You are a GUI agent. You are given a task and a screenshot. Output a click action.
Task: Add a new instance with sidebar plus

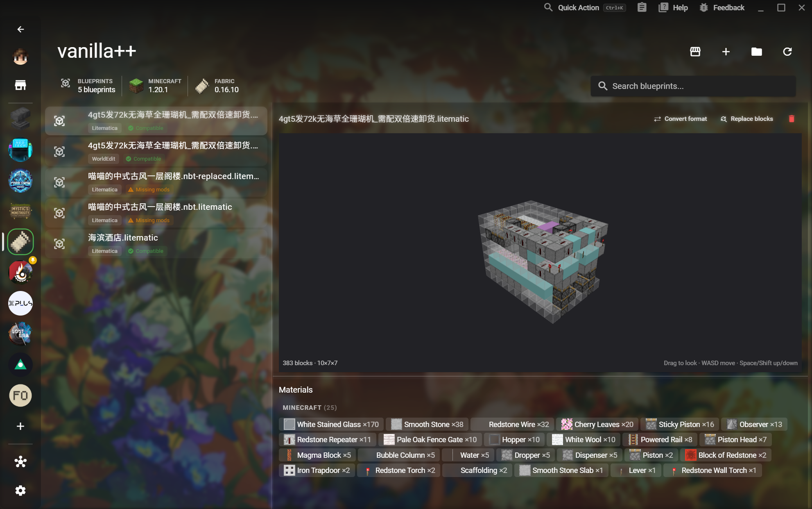tap(20, 426)
